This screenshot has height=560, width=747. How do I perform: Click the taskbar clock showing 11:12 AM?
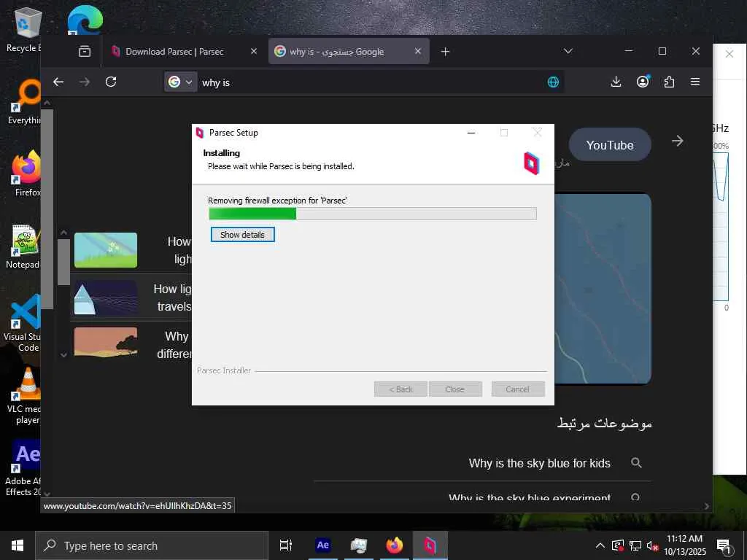coord(684,545)
